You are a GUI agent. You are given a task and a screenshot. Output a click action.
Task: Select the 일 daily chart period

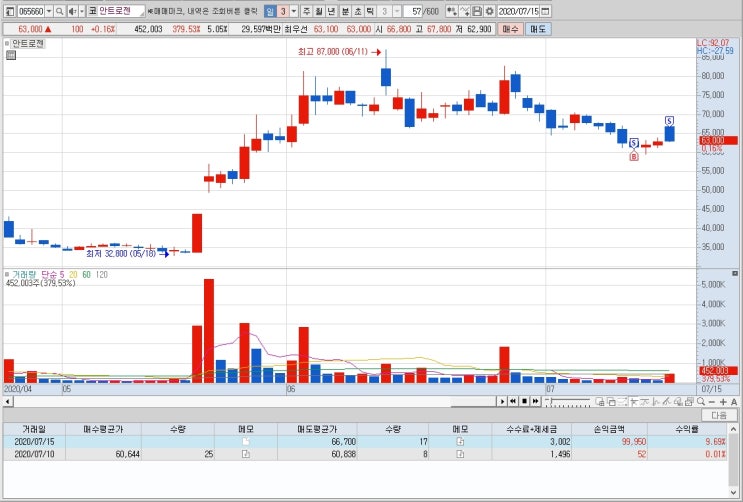point(270,11)
